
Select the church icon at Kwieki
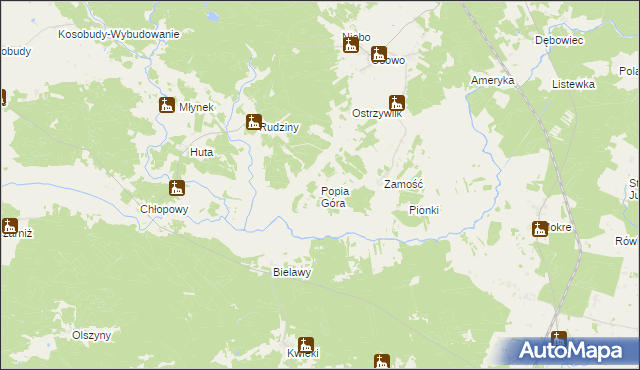(305, 345)
